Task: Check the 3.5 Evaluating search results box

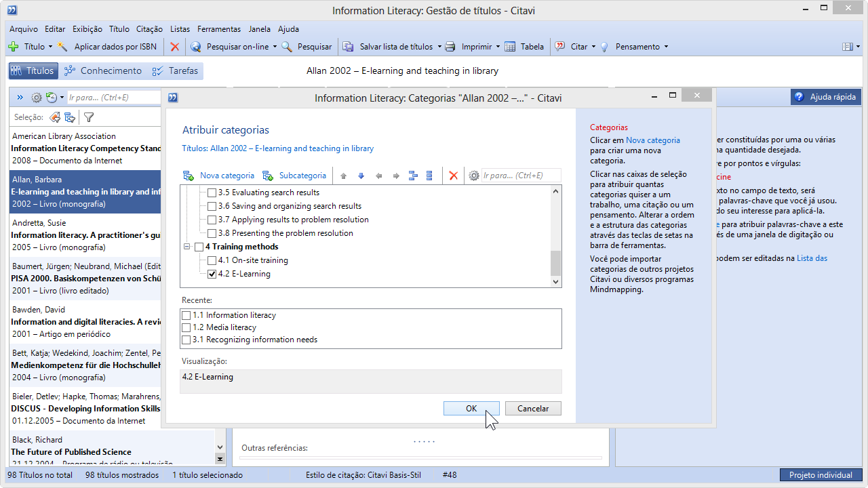Action: [212, 192]
